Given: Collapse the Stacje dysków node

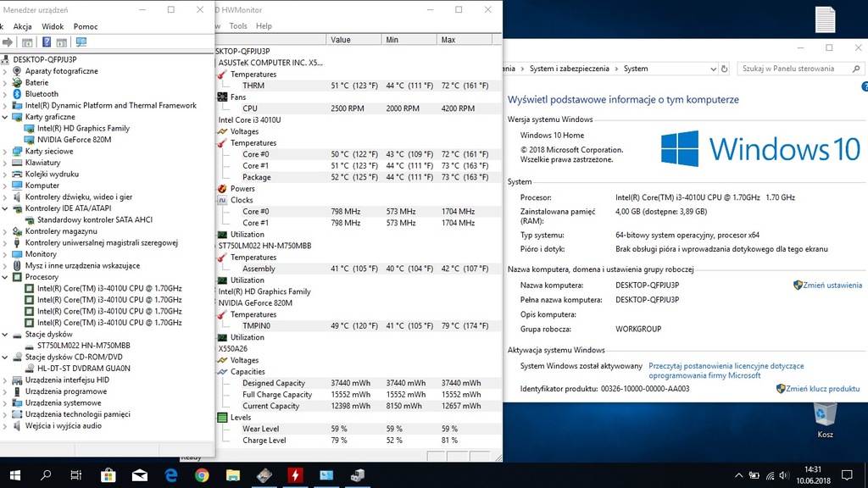Looking at the screenshot, I should [x=5, y=334].
